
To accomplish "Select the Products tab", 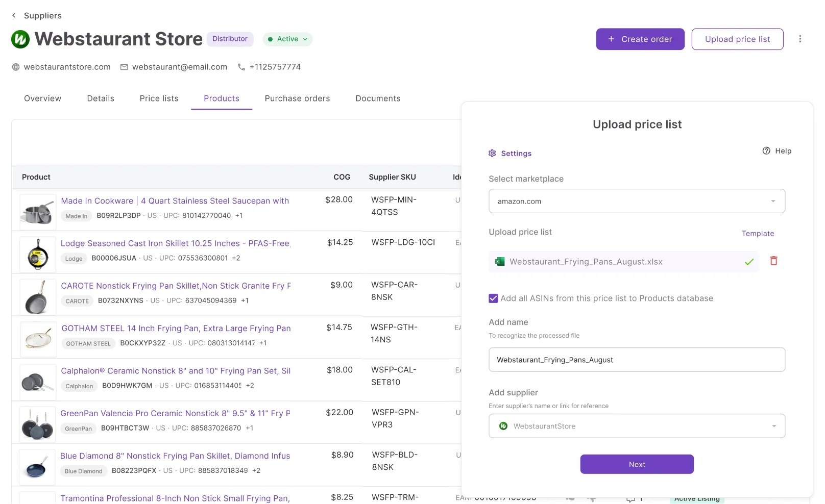I will 222,98.
